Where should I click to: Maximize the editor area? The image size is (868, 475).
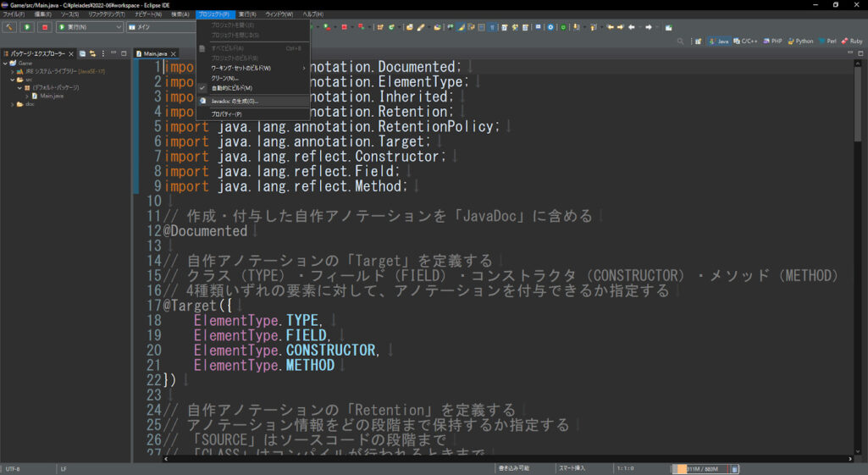tap(861, 53)
